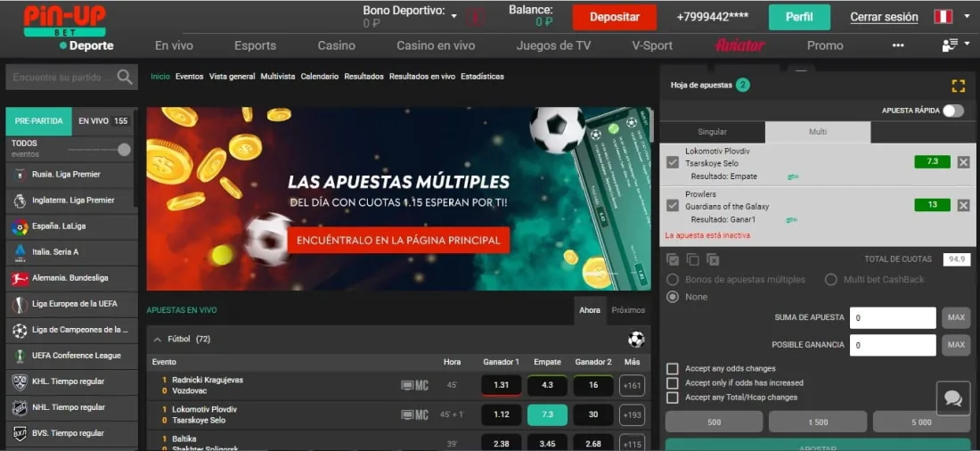Viewport: 980px width, 451px height.
Task: Toggle the Apuesta Rápida switch
Action: [953, 111]
